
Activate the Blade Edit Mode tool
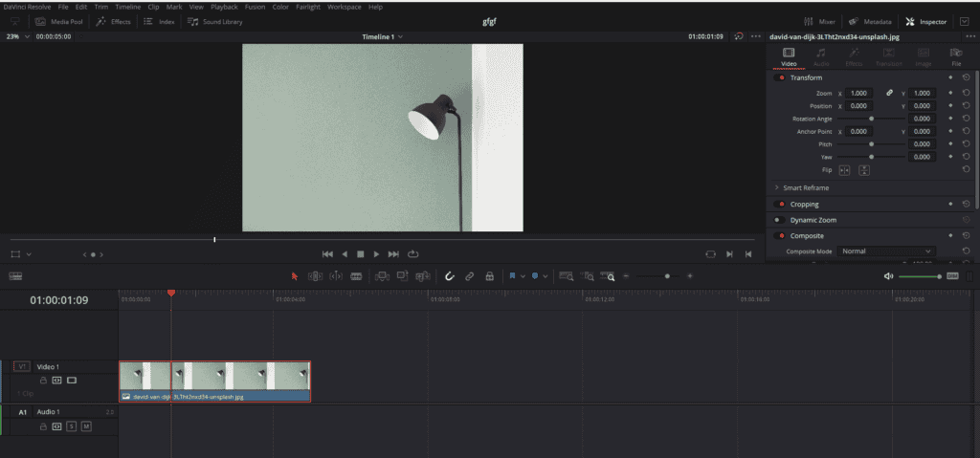pyautogui.click(x=356, y=276)
